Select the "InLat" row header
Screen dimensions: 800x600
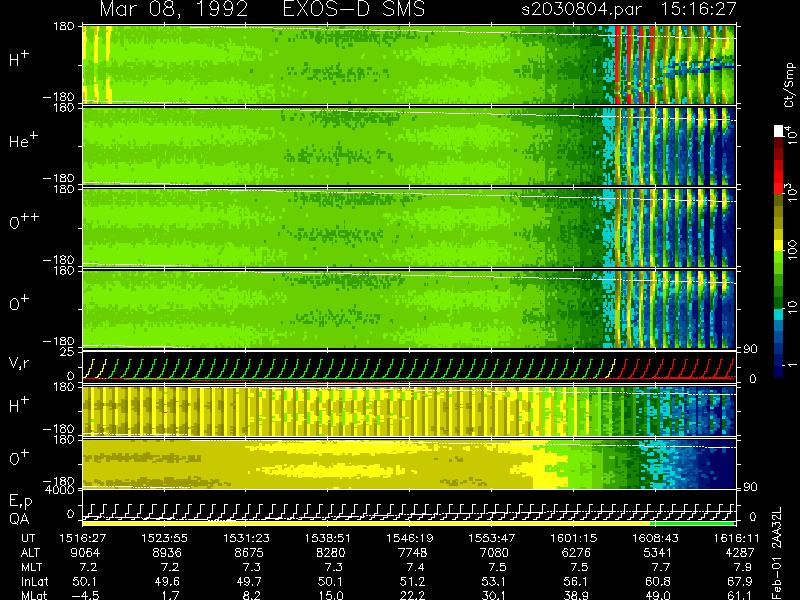click(34, 581)
